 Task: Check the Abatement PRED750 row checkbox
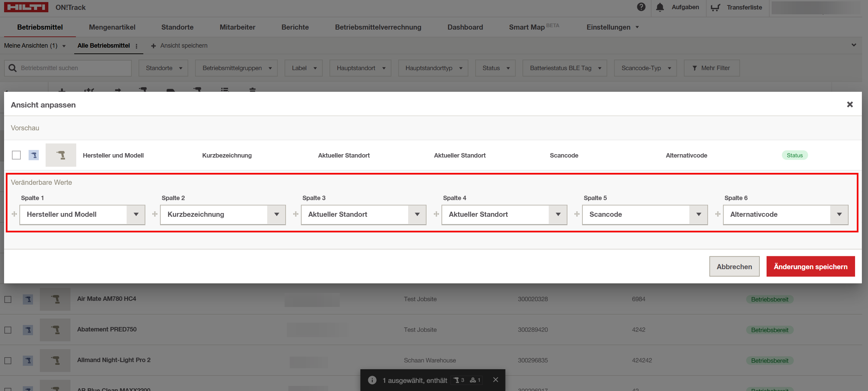(8, 330)
